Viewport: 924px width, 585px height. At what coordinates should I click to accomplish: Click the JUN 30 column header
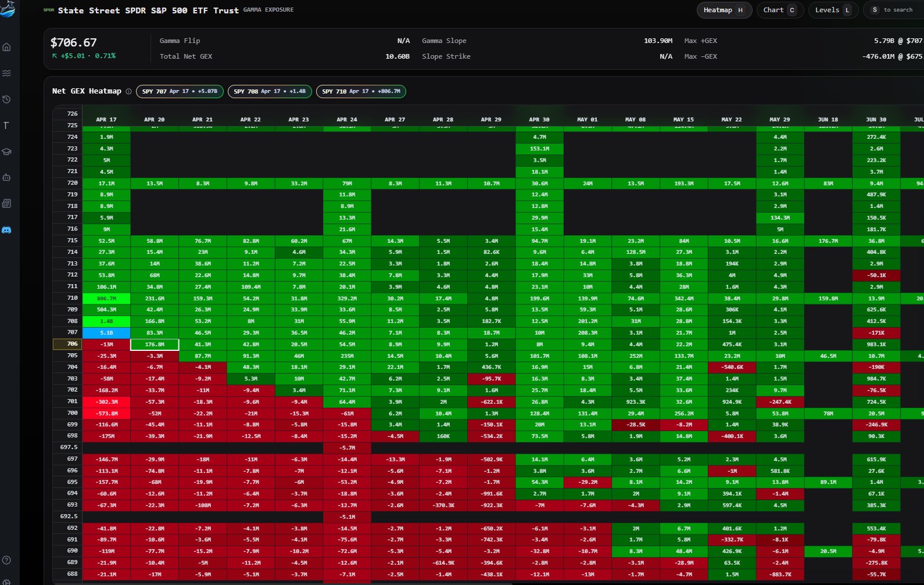(x=876, y=120)
